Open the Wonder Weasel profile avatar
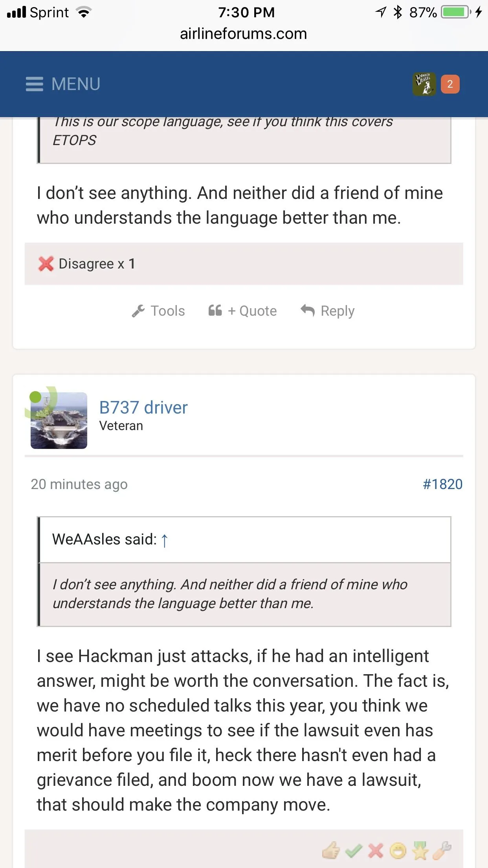Image resolution: width=488 pixels, height=868 pixels. [x=424, y=84]
